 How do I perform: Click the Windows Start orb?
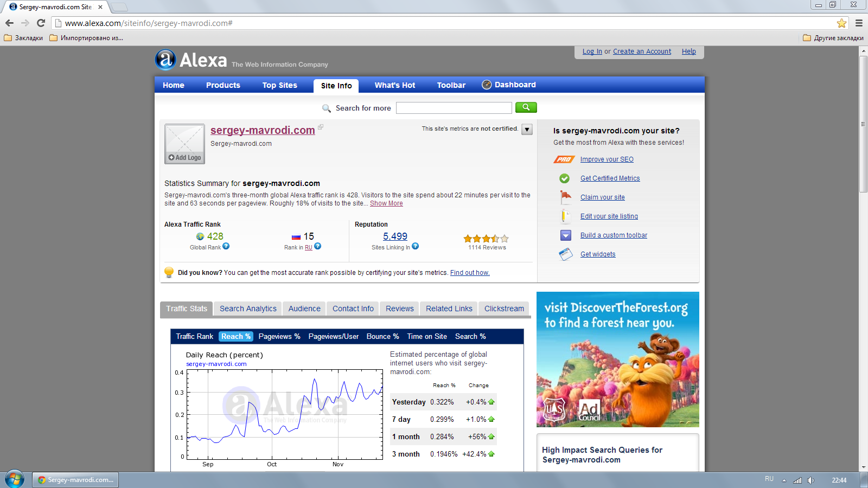[15, 479]
